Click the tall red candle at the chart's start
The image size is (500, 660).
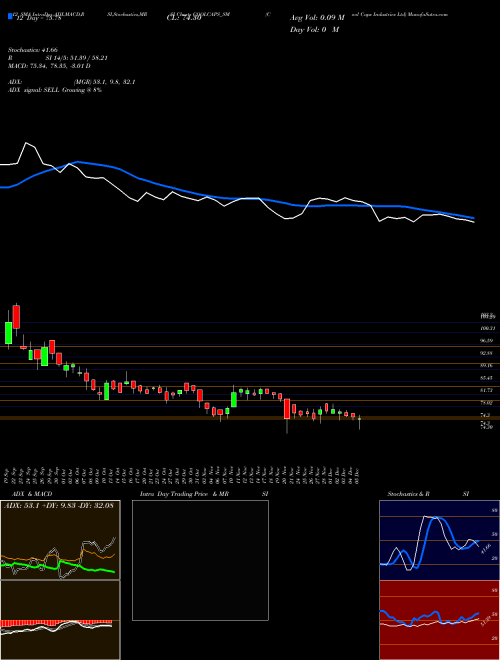click(x=16, y=317)
